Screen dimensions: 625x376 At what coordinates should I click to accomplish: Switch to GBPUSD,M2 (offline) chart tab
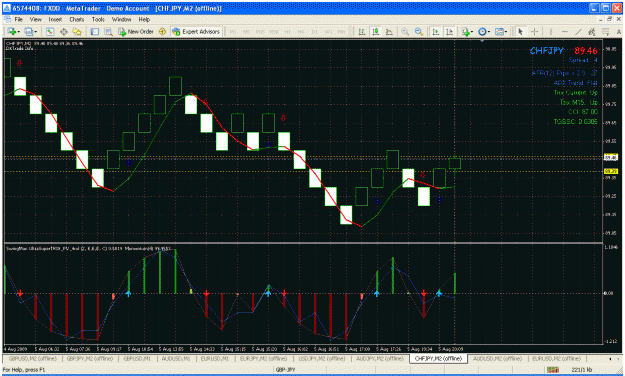point(32,358)
